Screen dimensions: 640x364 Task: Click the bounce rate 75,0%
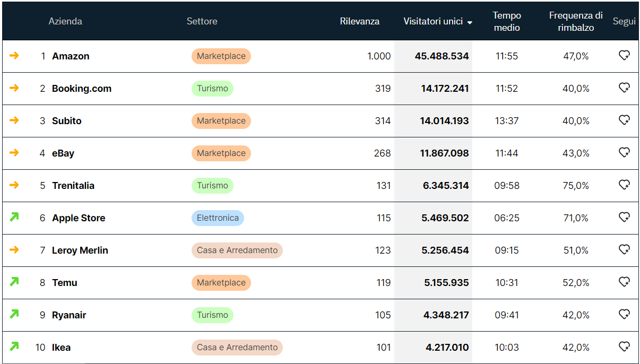[x=576, y=186]
